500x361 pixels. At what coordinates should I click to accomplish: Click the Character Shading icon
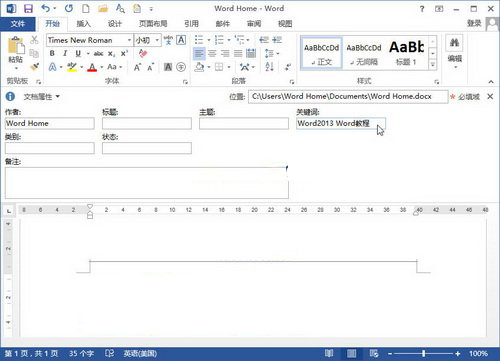coord(168,67)
